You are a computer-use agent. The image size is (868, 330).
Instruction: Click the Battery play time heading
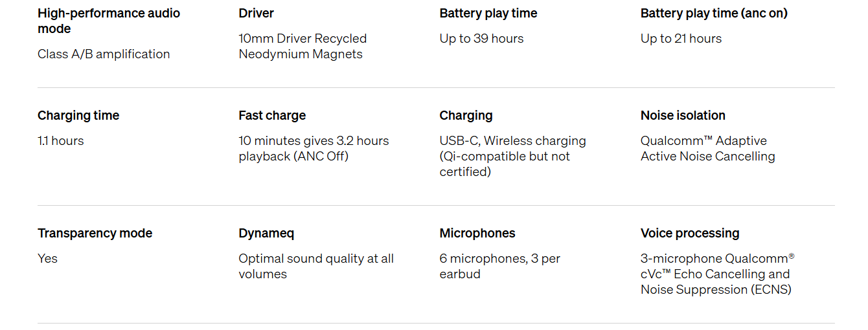coord(488,13)
